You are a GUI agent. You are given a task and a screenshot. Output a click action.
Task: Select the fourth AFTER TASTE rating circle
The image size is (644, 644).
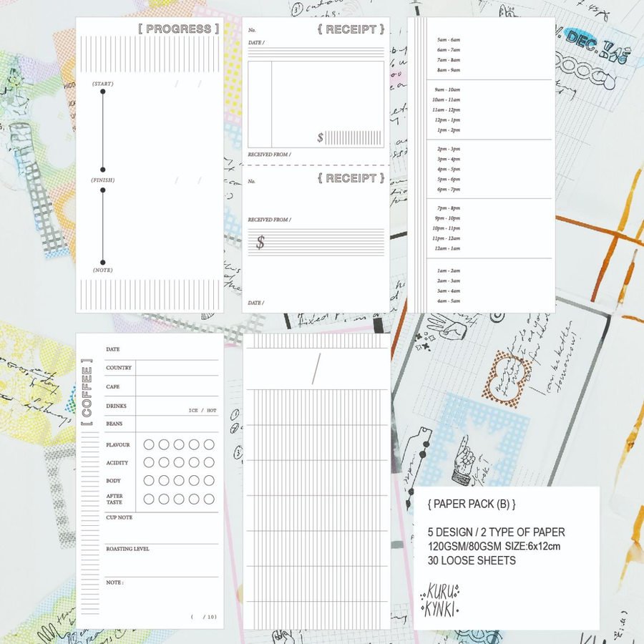[194, 499]
